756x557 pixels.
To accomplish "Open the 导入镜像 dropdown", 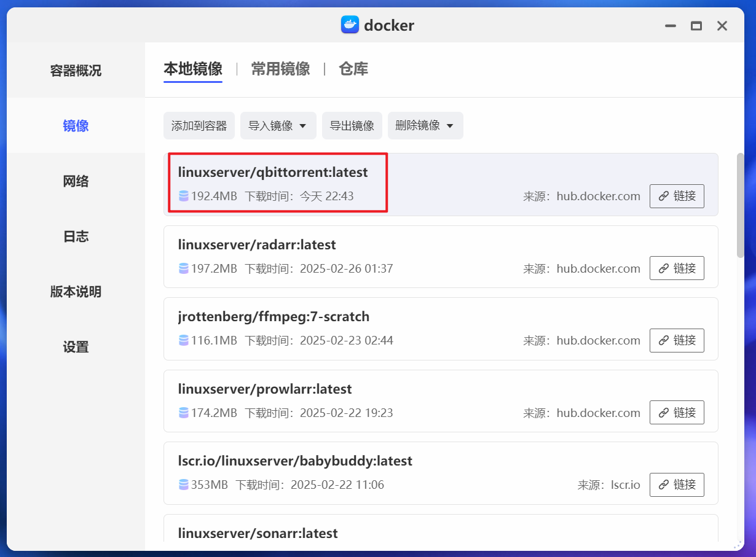I will (x=278, y=126).
